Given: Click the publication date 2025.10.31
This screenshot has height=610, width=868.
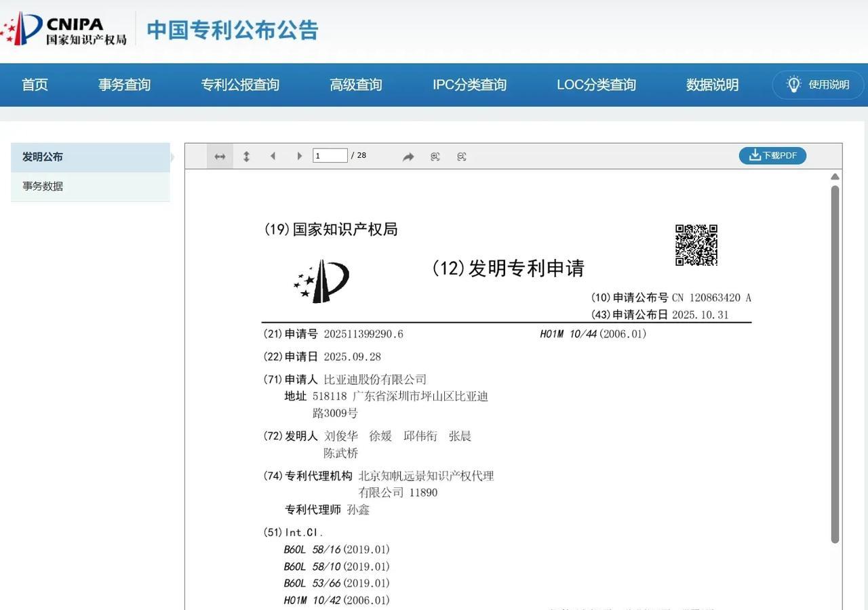Looking at the screenshot, I should click(700, 314).
